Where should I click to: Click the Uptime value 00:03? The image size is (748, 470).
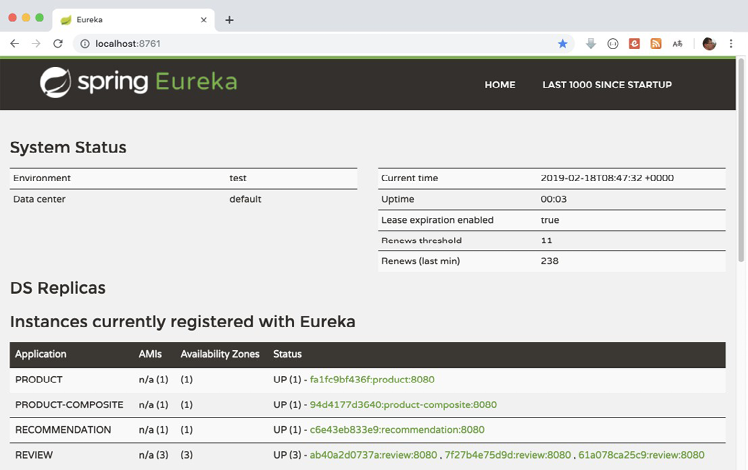point(553,199)
